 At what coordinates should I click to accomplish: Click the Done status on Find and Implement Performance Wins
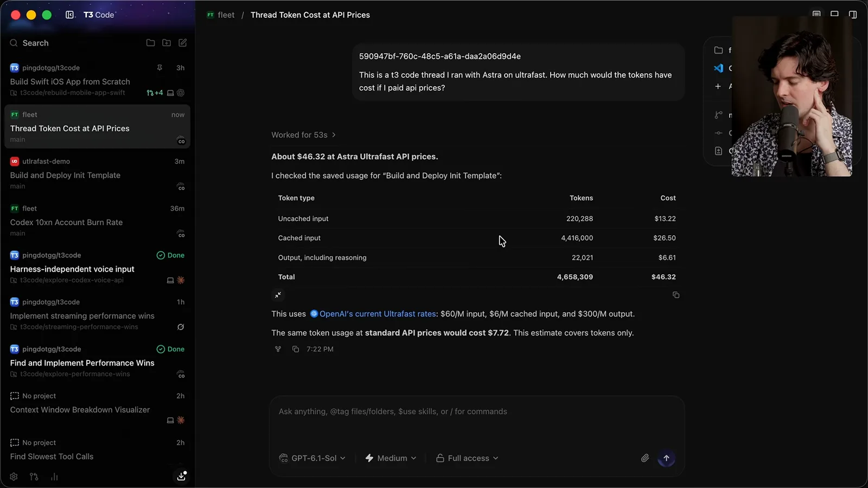click(170, 349)
